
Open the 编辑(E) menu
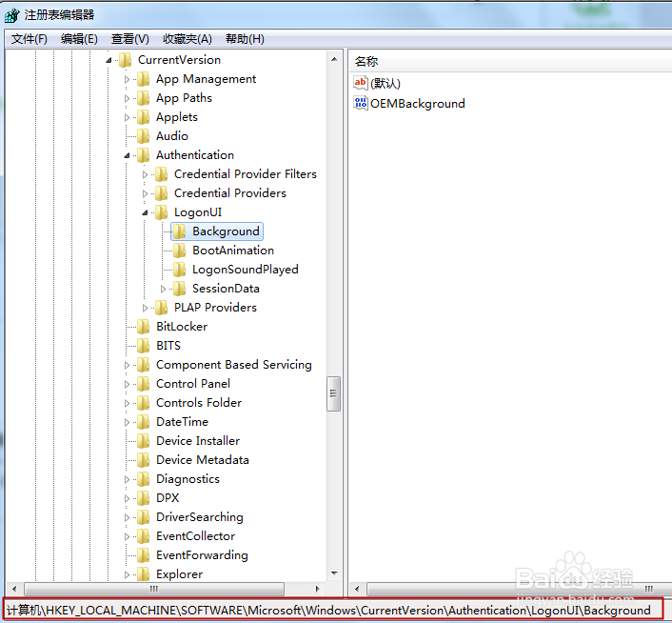pos(79,39)
